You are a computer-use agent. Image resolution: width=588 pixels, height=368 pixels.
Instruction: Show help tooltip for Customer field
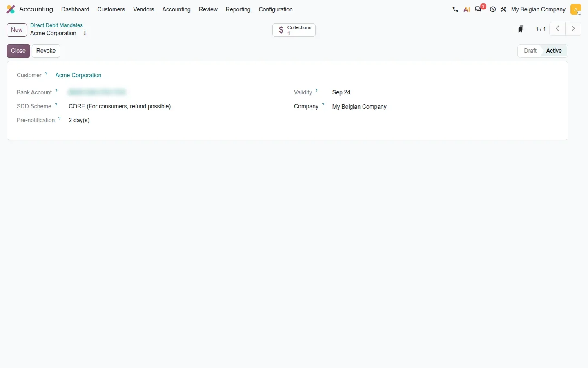click(46, 74)
